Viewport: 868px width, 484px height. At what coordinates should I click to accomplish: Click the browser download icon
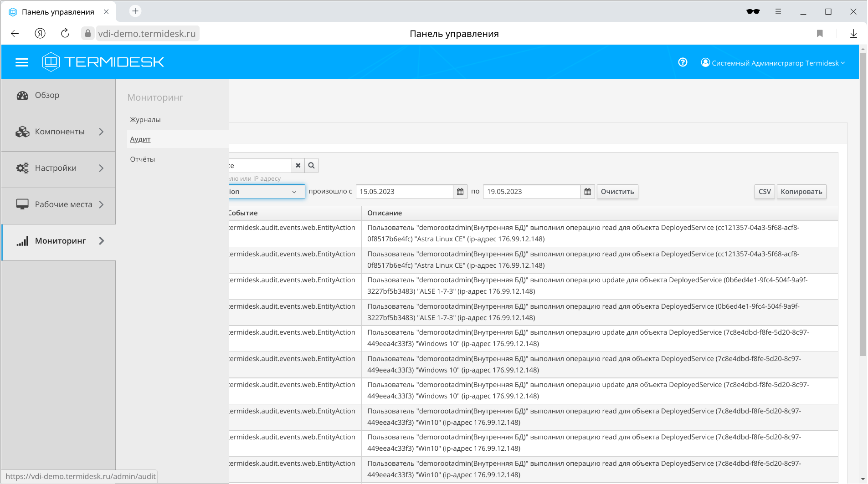[853, 33]
